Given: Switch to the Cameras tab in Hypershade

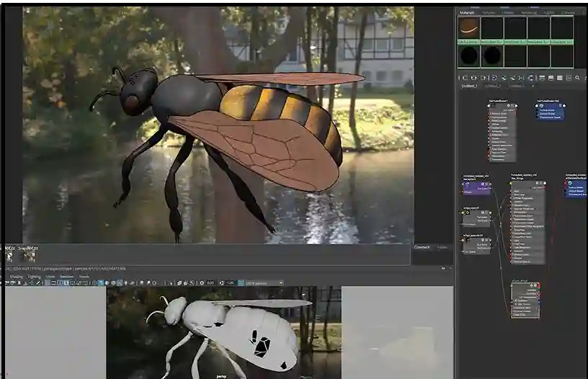Looking at the screenshot, I should (x=568, y=13).
